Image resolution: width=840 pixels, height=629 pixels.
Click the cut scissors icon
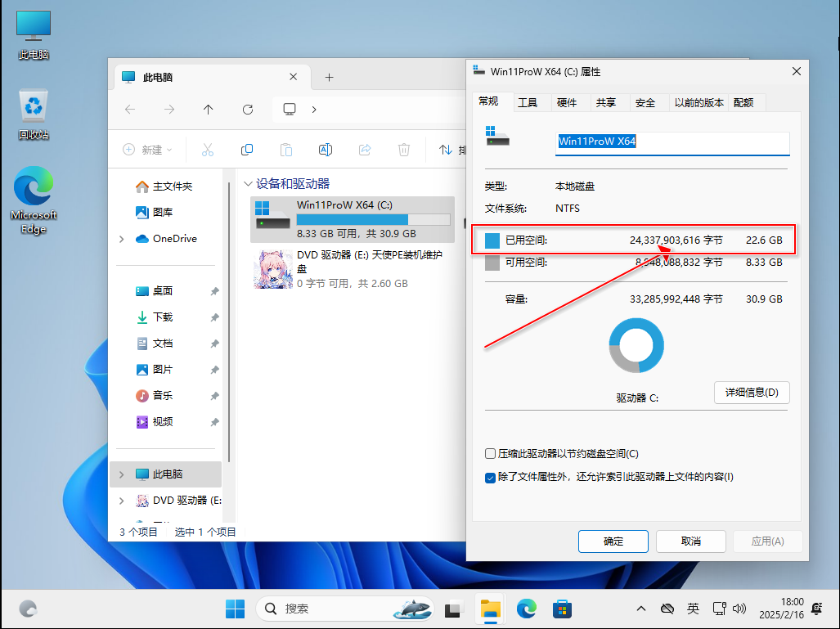click(x=208, y=150)
